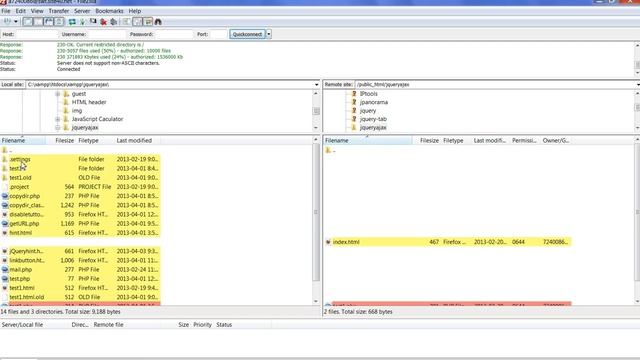Screen dimensions: 640x360
Task: Open the File menu
Action: [6, 11]
